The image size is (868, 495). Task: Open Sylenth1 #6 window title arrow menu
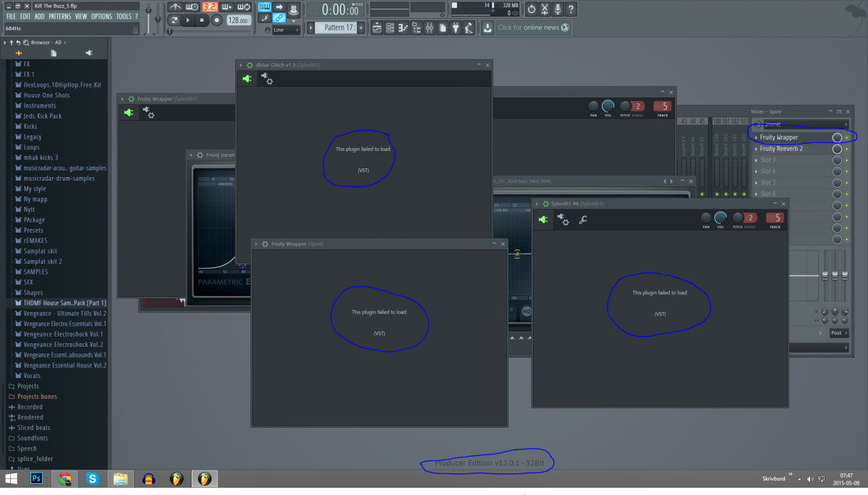click(x=536, y=204)
